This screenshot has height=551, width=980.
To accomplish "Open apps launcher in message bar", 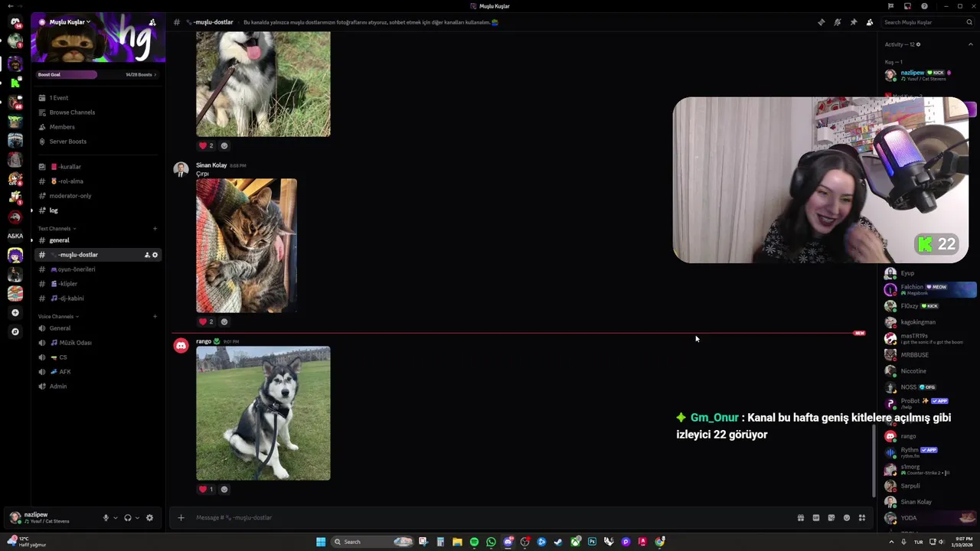I will (862, 517).
